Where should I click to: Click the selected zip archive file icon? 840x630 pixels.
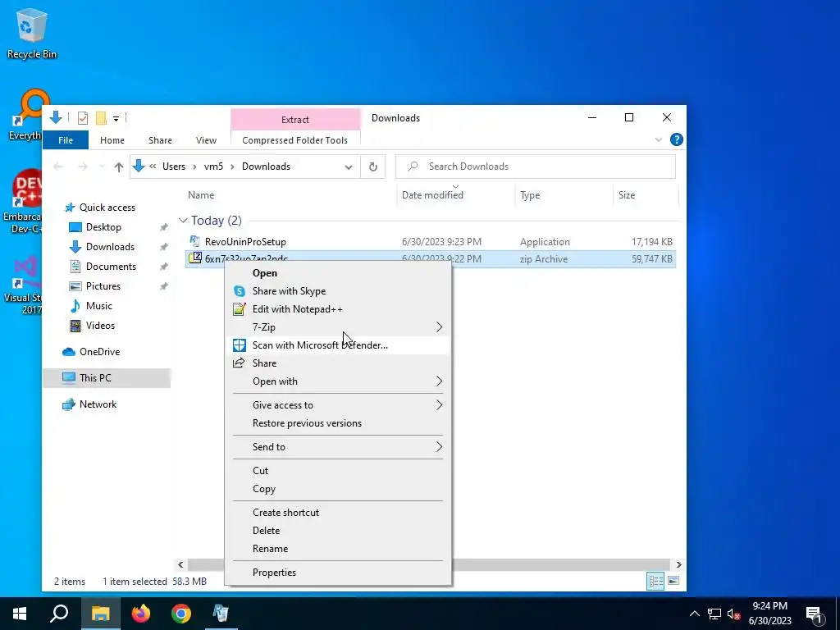coord(195,258)
